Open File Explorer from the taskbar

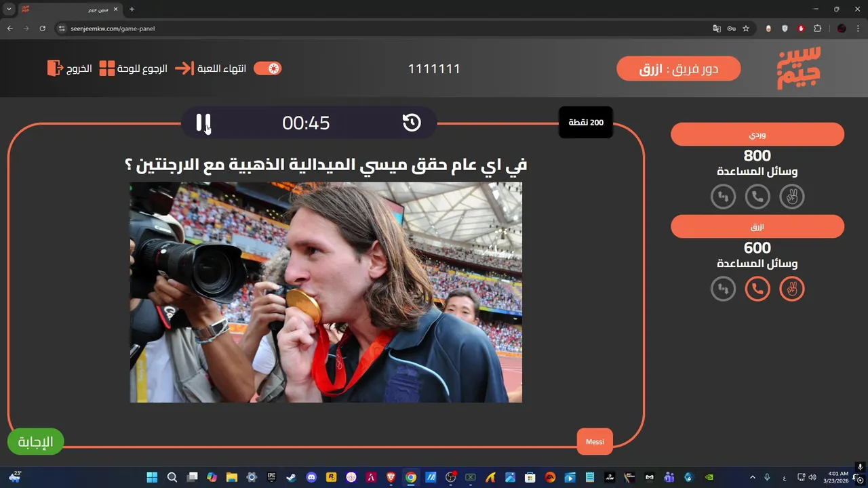pyautogui.click(x=232, y=477)
